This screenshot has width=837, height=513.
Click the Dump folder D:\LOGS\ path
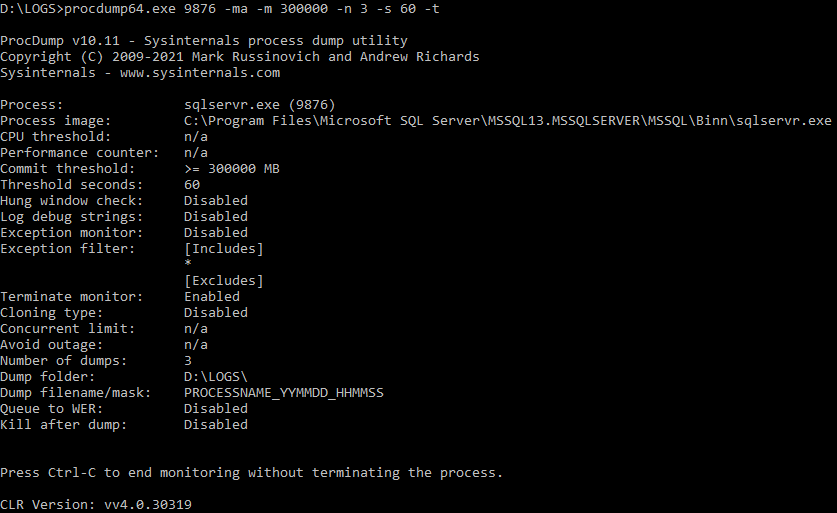pyautogui.click(x=216, y=377)
